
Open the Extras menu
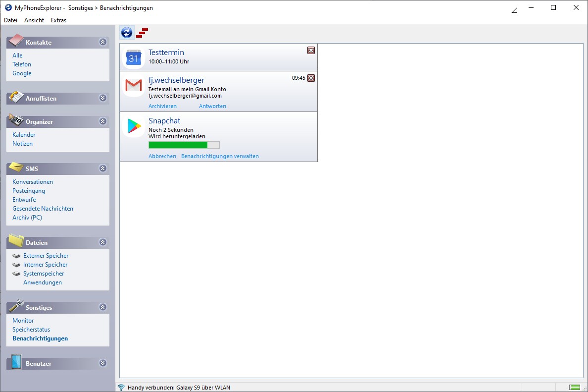58,20
